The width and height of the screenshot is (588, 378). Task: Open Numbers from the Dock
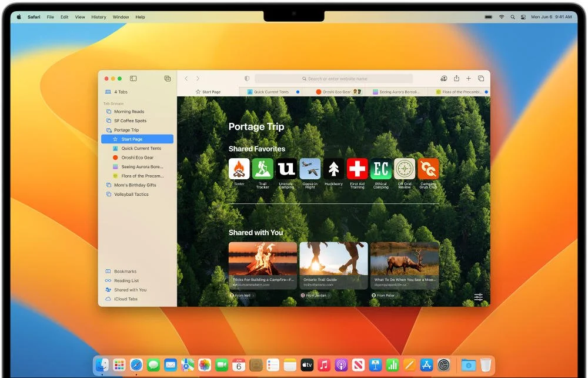[392, 364]
